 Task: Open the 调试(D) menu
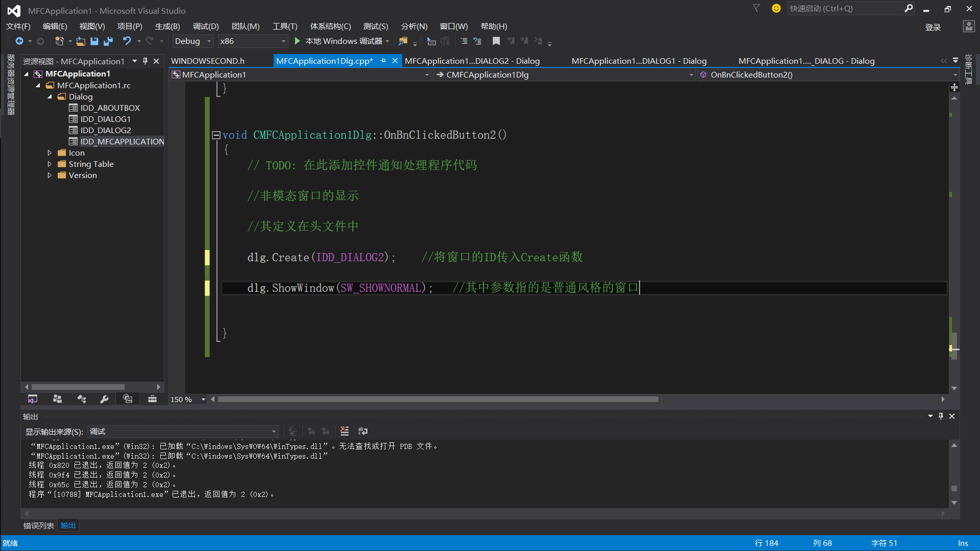click(x=206, y=27)
